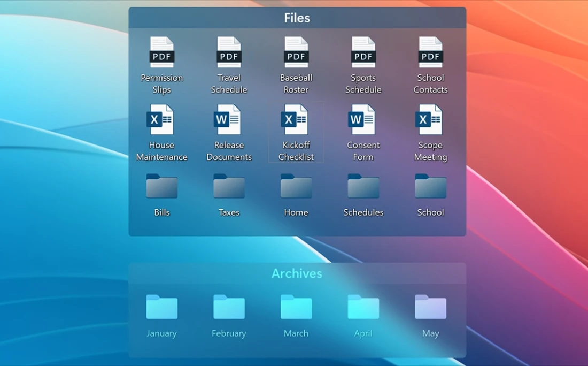Open the Schedules folder

[x=363, y=187]
